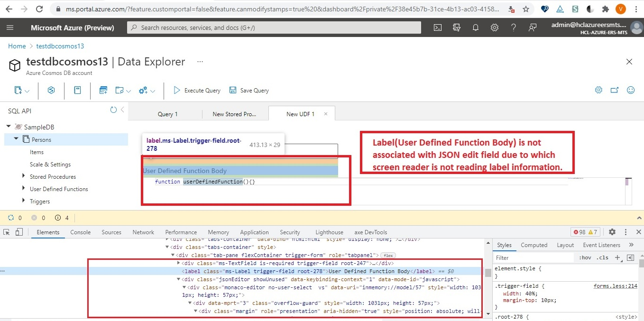This screenshot has height=321, width=644.
Task: Expand the Stored Procedures node
Action: (x=23, y=176)
